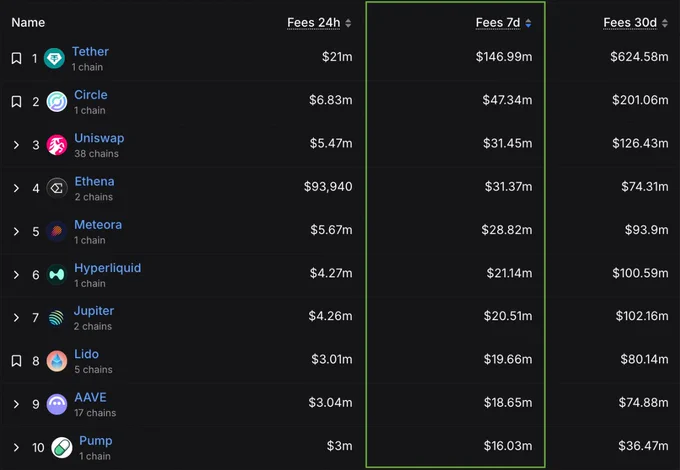
Task: Click the pink Uniswap unicorn icon
Action: (57, 145)
